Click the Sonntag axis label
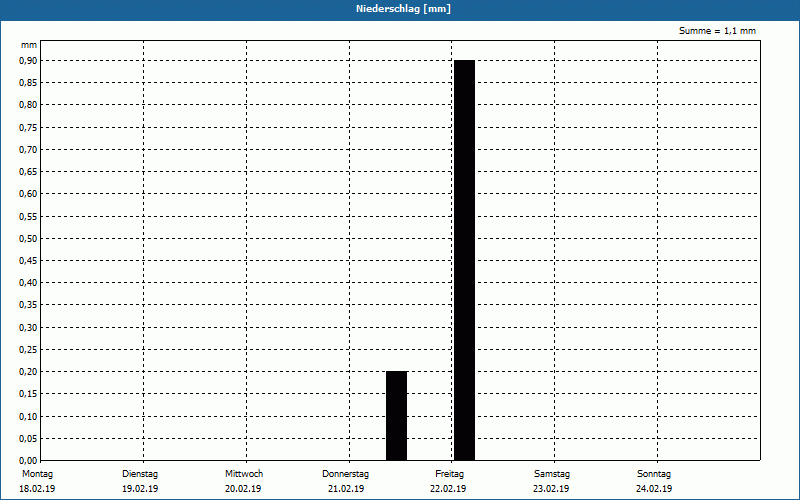This screenshot has width=800, height=500. point(654,474)
